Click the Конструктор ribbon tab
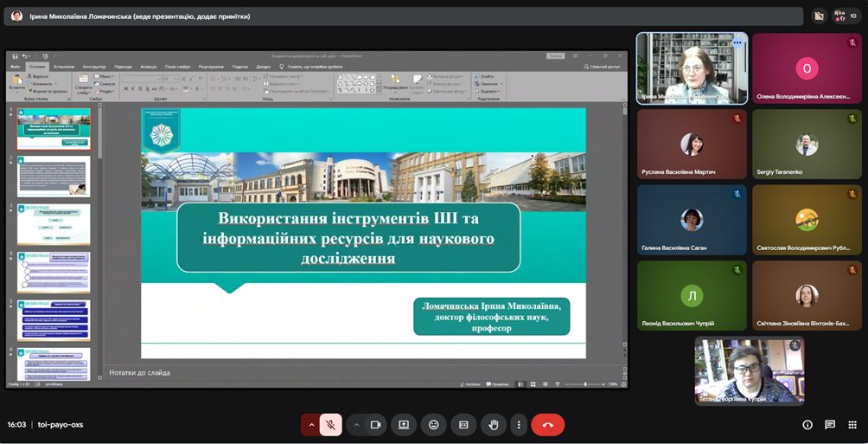 click(x=94, y=66)
